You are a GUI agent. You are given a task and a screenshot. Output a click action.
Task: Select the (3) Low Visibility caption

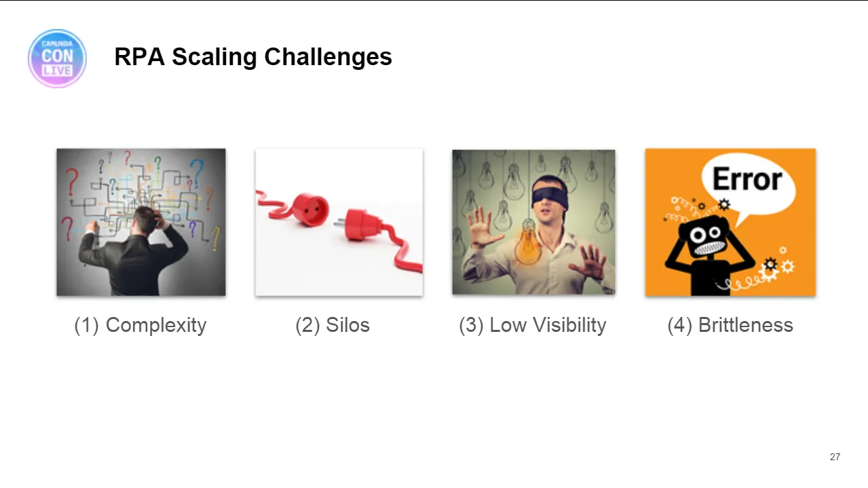click(533, 325)
